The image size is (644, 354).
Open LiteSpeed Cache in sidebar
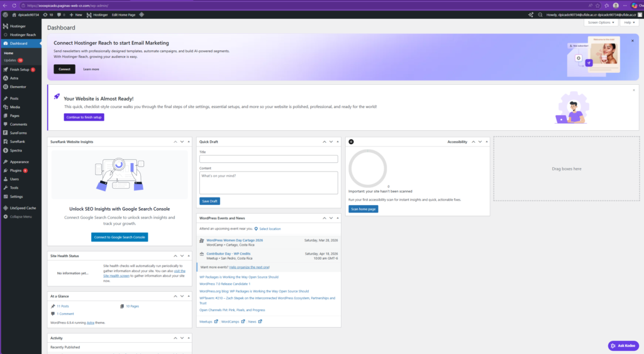pos(21,208)
